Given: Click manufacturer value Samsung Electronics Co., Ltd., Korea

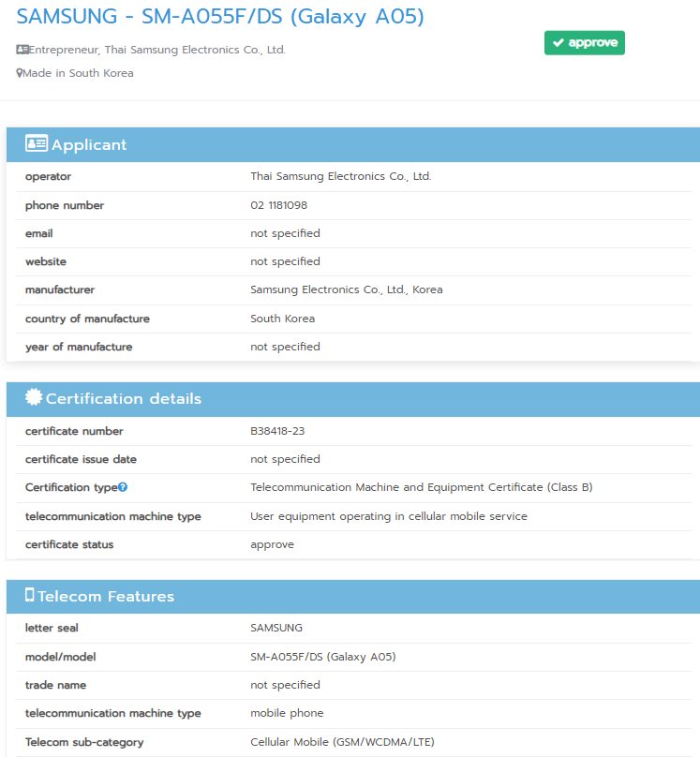Looking at the screenshot, I should (346, 289).
